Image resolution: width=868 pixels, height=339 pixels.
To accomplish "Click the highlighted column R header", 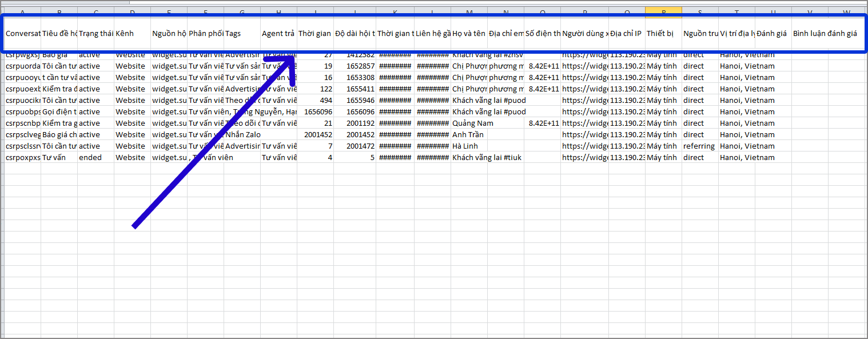I will tap(663, 11).
